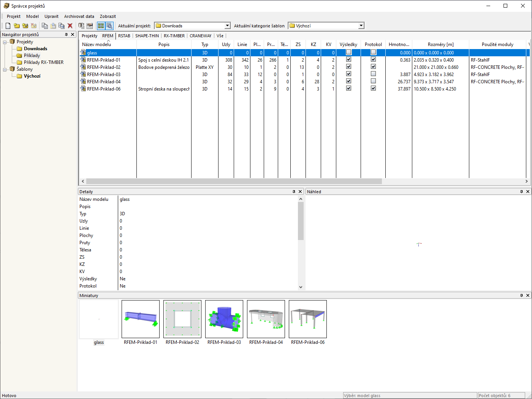The height and width of the screenshot is (399, 532).
Task: Click the model table horizontal scrollbar
Action: point(234,181)
